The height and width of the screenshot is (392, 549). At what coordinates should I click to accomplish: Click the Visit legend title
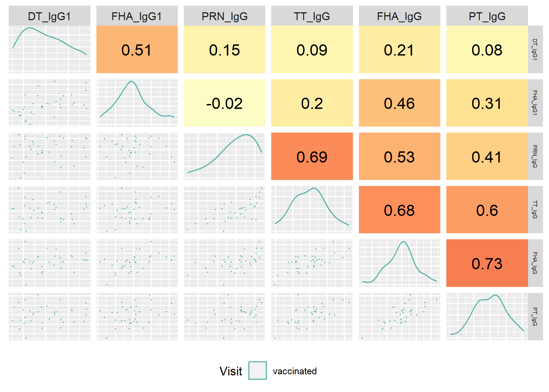click(x=231, y=371)
